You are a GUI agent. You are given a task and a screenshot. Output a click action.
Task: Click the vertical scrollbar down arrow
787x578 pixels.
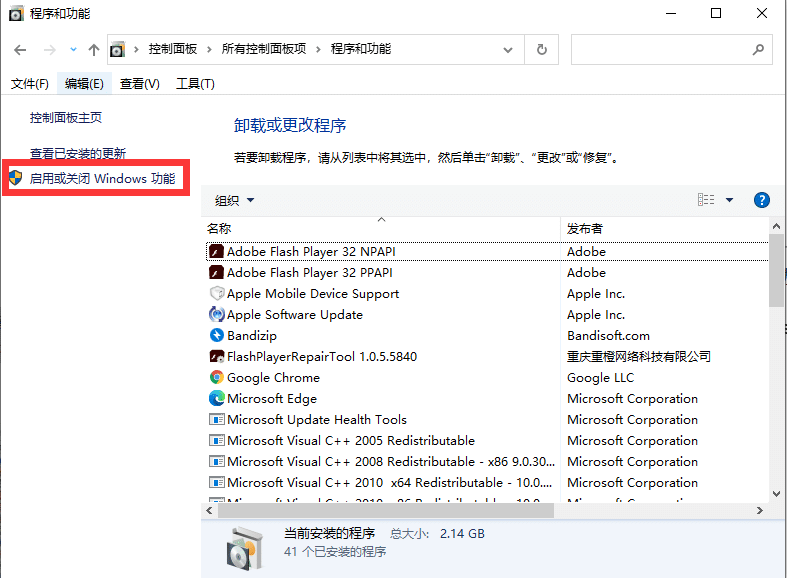(776, 494)
